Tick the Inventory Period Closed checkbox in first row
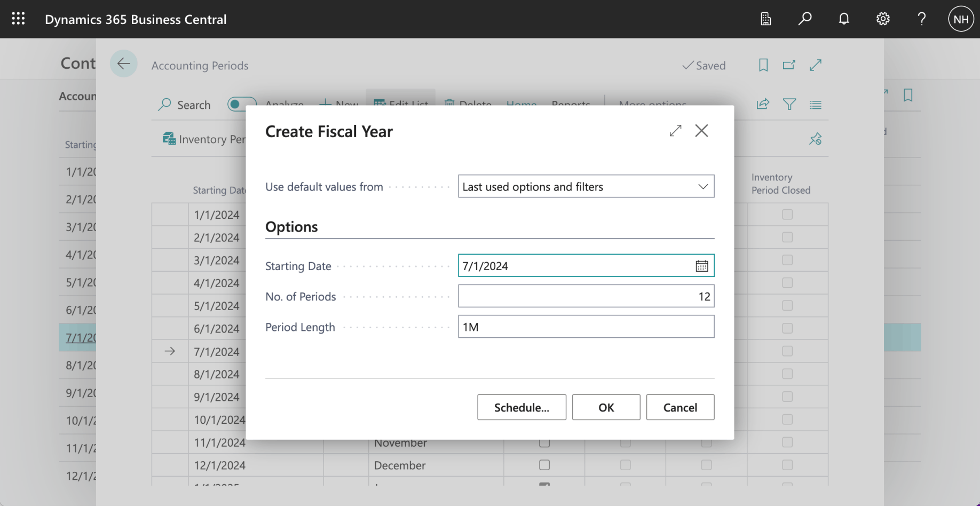The height and width of the screenshot is (506, 980). tap(787, 215)
